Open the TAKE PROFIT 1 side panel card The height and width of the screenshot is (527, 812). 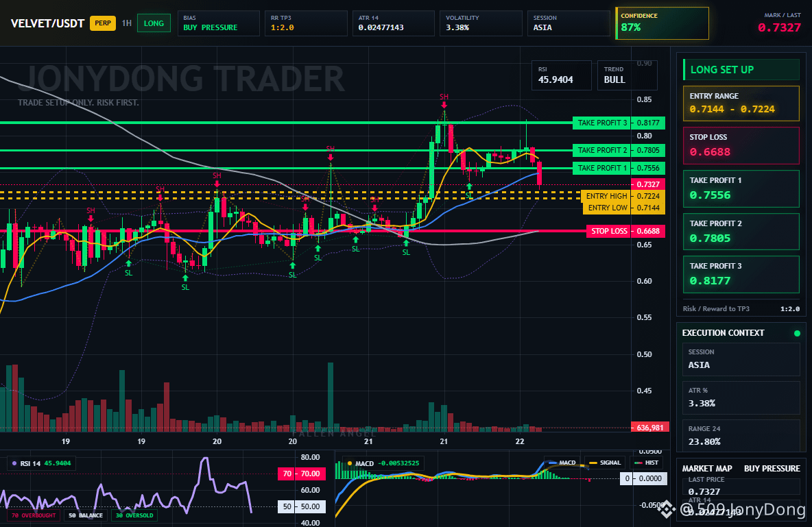(x=741, y=189)
